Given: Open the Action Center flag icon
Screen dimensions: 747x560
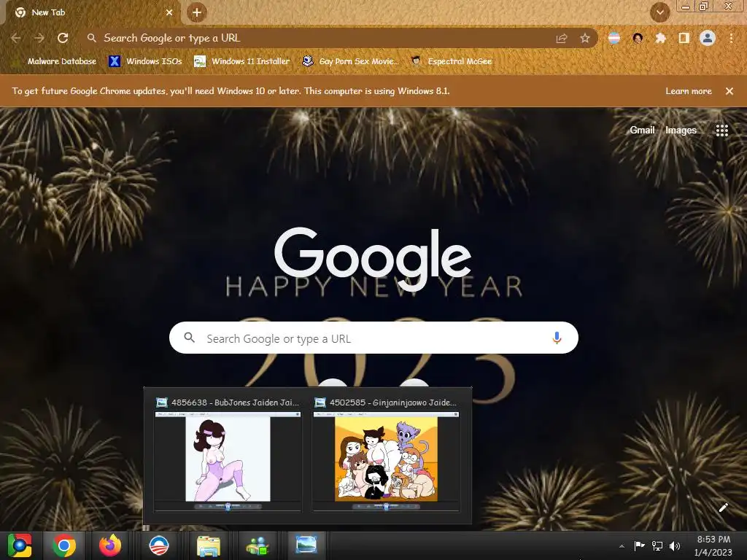Looking at the screenshot, I should point(639,545).
